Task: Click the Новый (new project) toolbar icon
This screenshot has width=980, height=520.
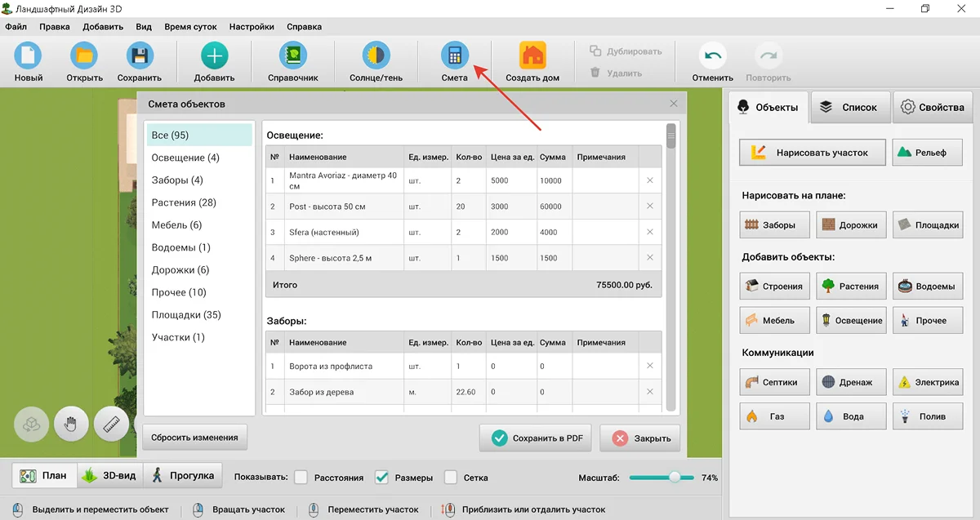Action: [28, 57]
